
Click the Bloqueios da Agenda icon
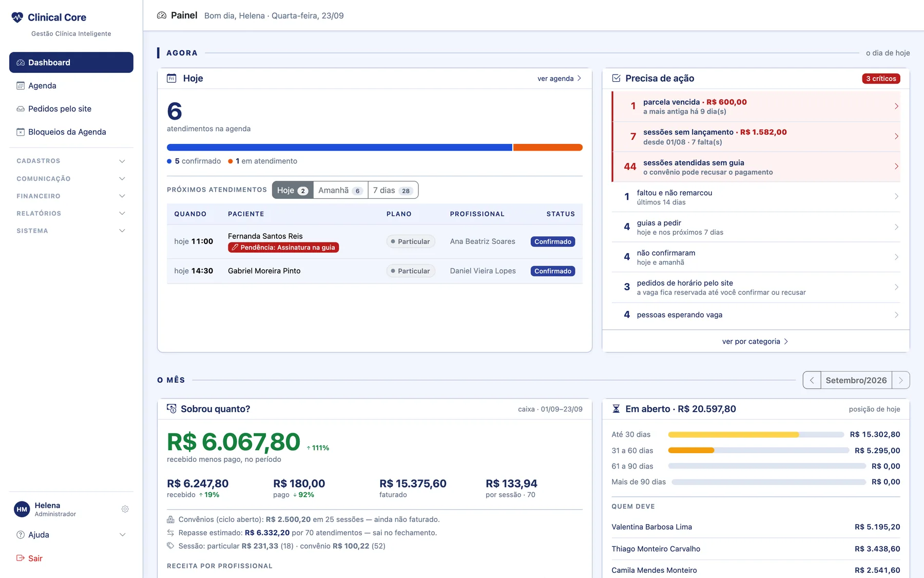coord(21,132)
